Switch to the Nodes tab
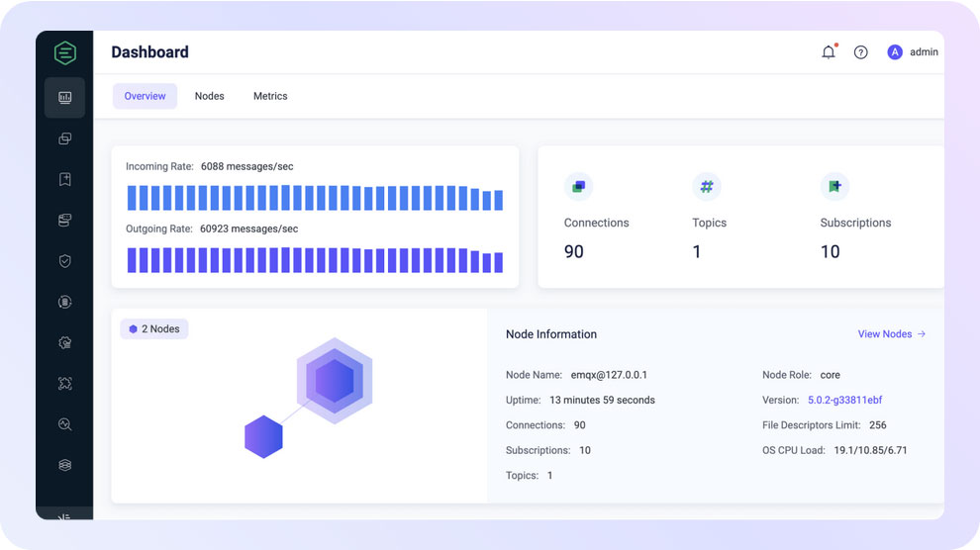980x550 pixels. [x=209, y=96]
